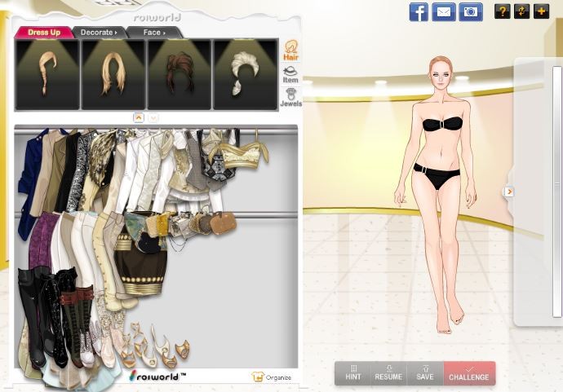
Task: Select the Item hat category icon
Action: (x=290, y=75)
